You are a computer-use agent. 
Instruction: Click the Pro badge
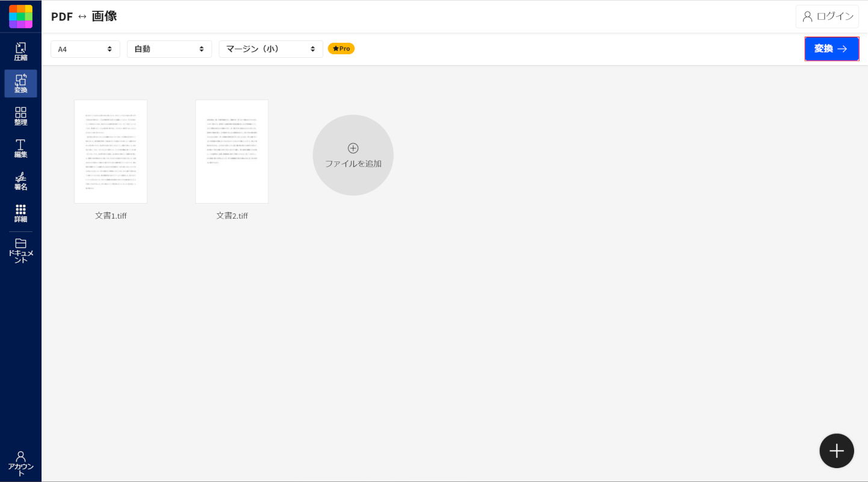click(x=341, y=49)
